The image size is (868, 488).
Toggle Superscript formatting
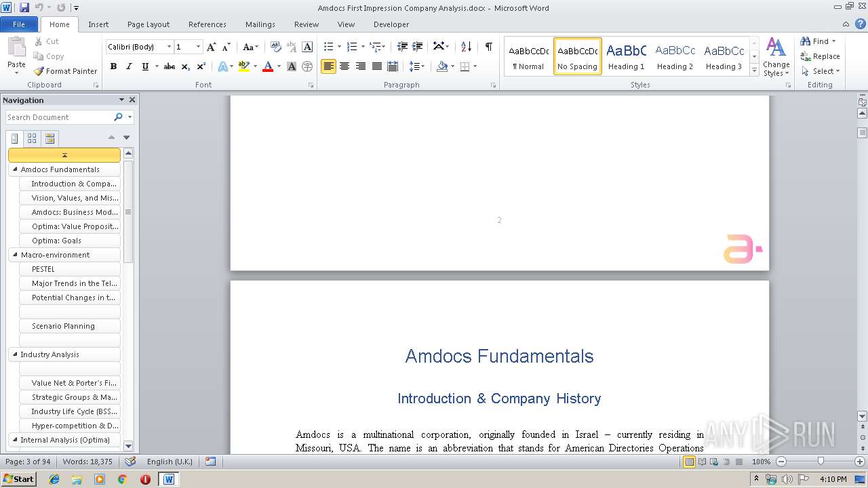[201, 66]
